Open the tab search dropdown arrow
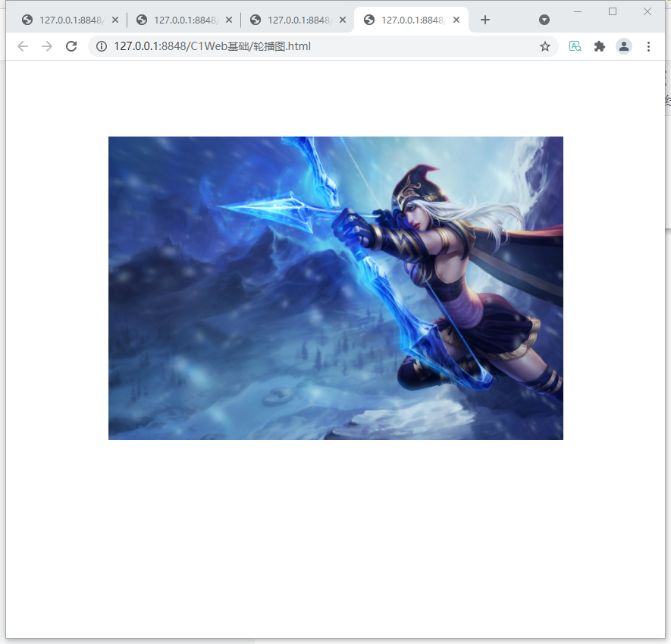Screen dimensions: 671x644 point(544,20)
